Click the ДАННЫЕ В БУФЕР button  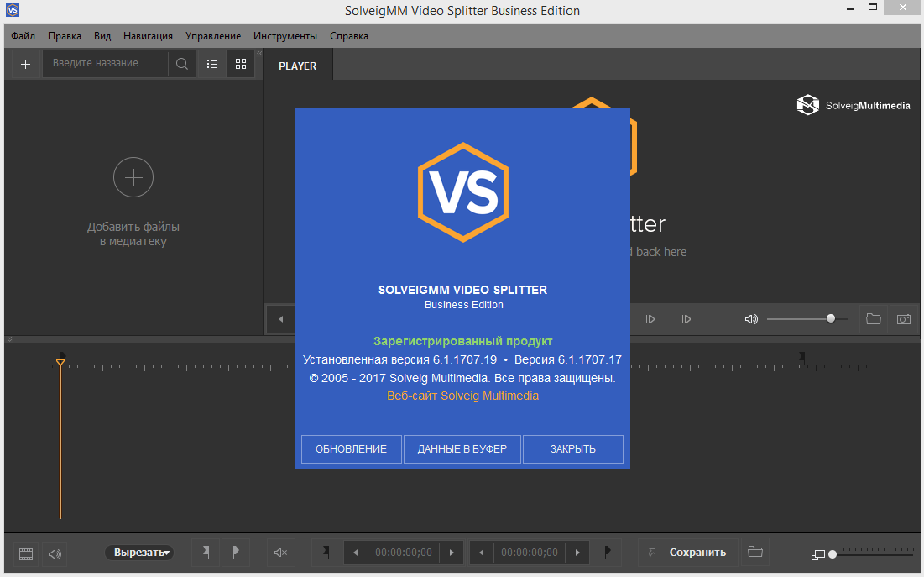point(462,449)
